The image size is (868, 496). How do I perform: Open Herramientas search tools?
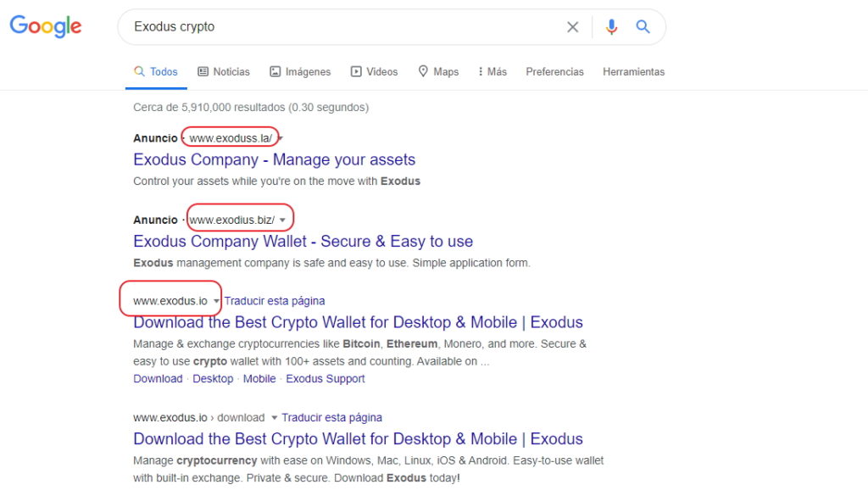click(634, 72)
